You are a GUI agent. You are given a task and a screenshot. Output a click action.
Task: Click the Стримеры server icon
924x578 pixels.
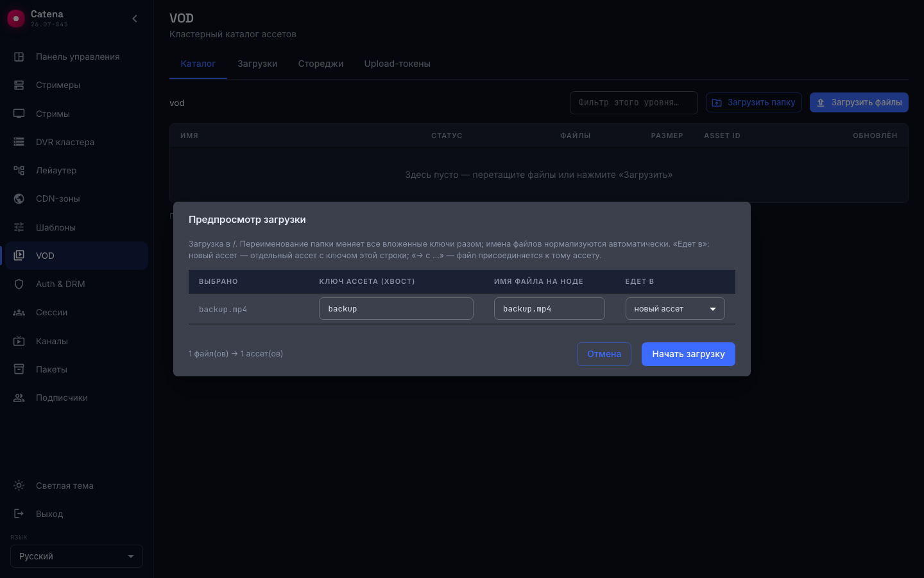19,85
